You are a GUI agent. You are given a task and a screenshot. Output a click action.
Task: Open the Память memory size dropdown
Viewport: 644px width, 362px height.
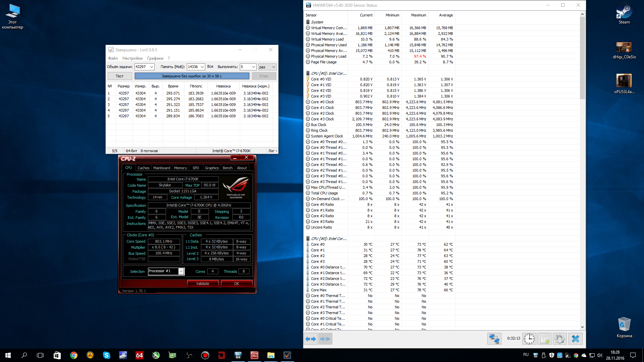(202, 67)
